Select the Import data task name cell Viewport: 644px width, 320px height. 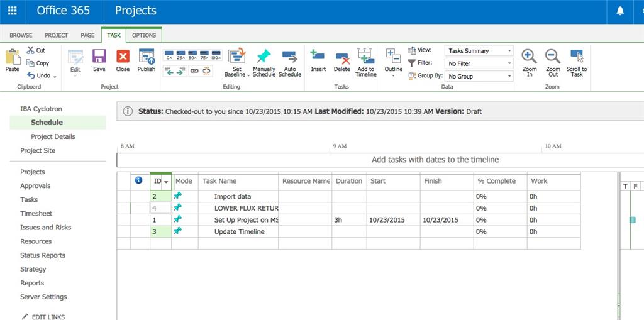coord(238,196)
